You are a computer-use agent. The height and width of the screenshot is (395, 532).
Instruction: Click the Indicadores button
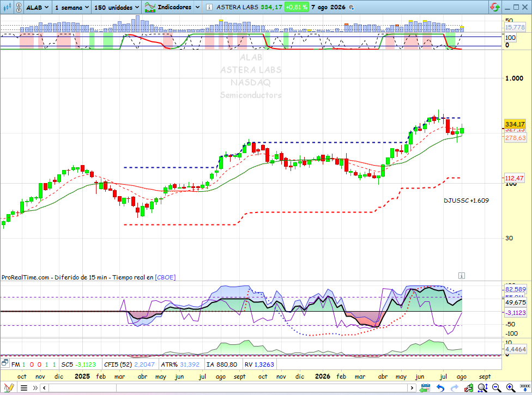(x=168, y=7)
